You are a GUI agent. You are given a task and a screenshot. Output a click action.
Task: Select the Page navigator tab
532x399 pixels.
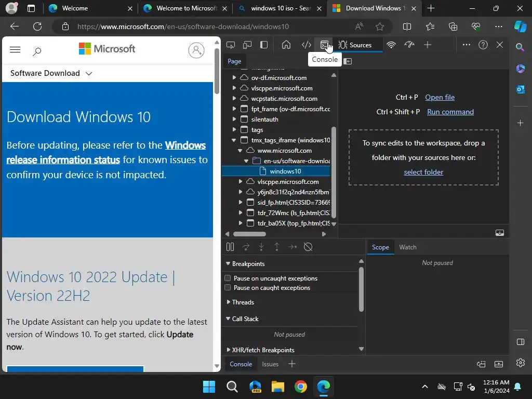click(x=234, y=61)
